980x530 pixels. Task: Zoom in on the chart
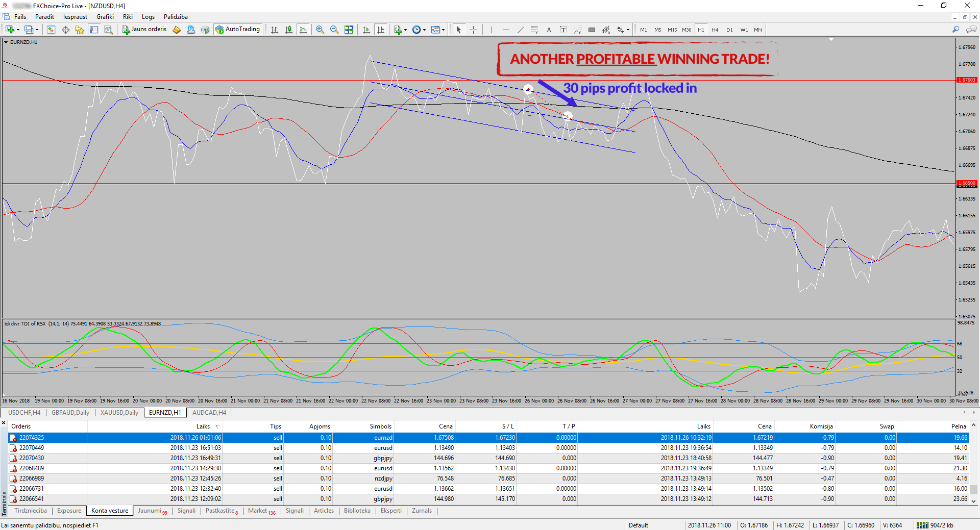(x=320, y=30)
